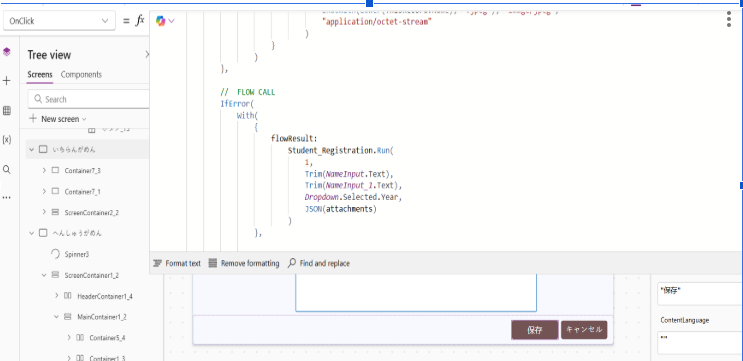This screenshot has height=361, width=743.
Task: Click the MainContainer1_2 vertical container icon
Action: [68, 317]
